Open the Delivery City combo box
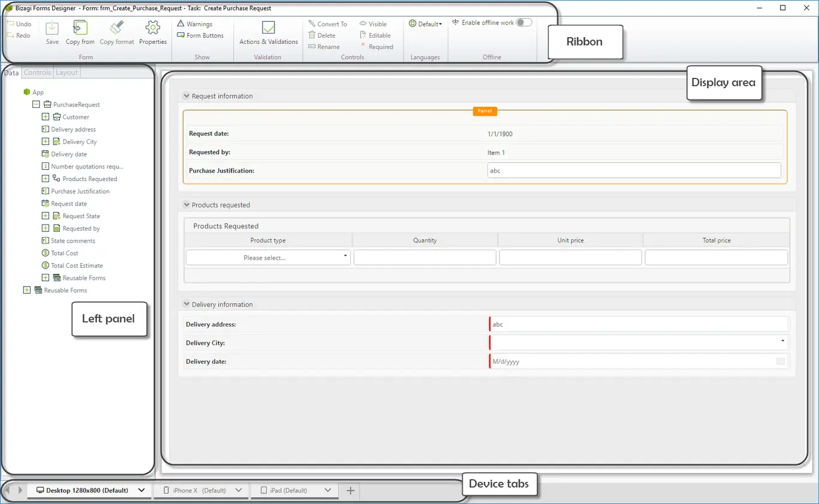 (639, 343)
